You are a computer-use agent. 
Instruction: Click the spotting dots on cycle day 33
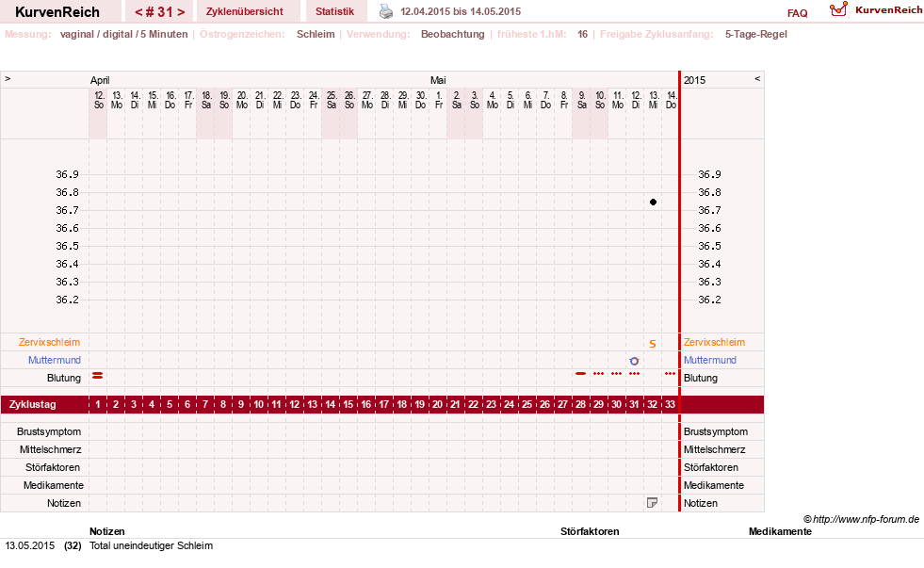[670, 374]
